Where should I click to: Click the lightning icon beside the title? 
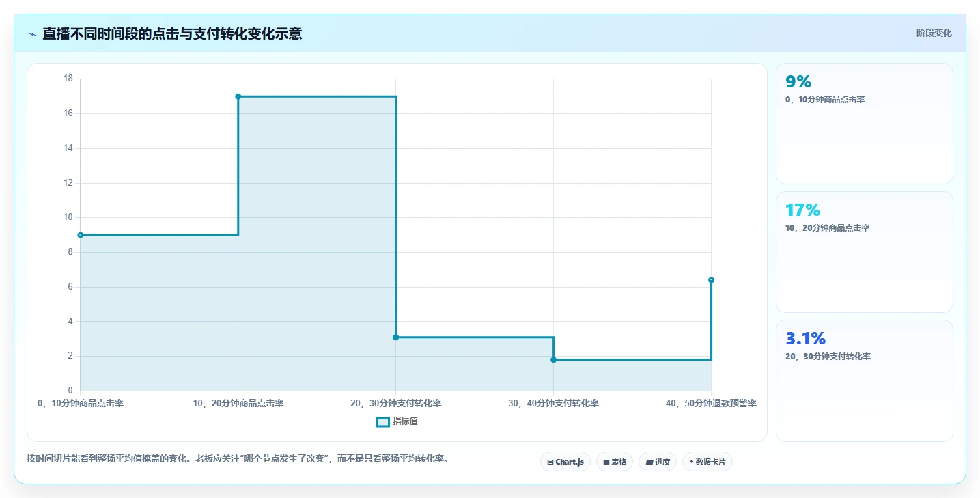click(32, 34)
